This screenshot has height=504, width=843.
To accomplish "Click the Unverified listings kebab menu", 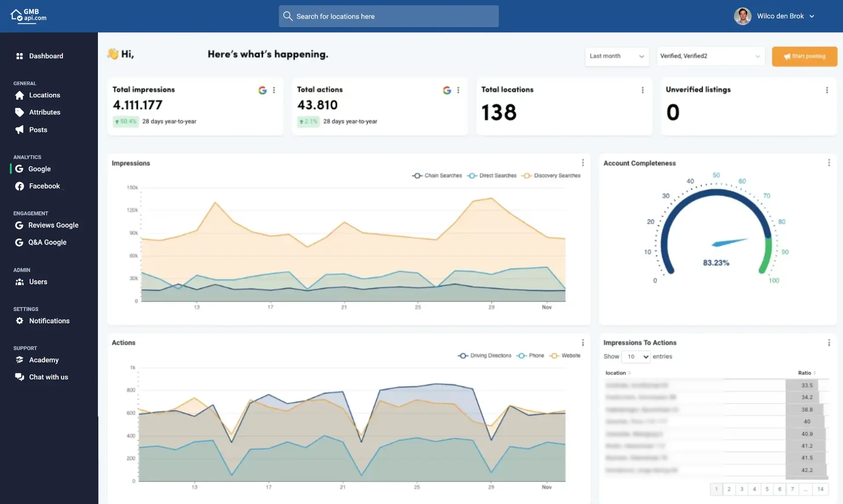I will (x=827, y=90).
